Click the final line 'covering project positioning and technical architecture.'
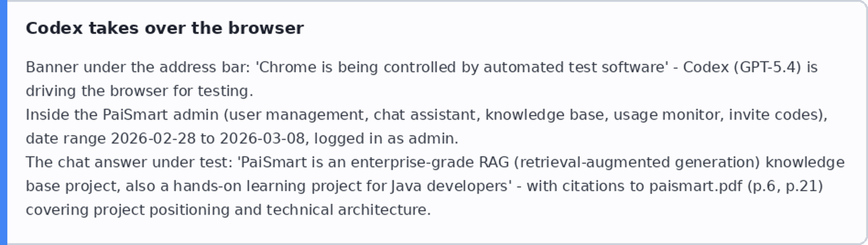Screen dimensions: 868x245 click(x=228, y=210)
